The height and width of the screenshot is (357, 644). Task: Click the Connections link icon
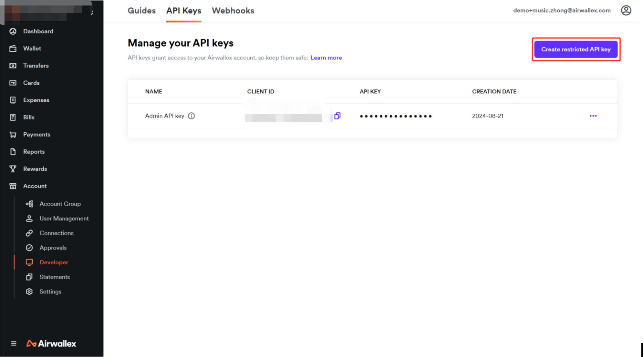pyautogui.click(x=29, y=233)
